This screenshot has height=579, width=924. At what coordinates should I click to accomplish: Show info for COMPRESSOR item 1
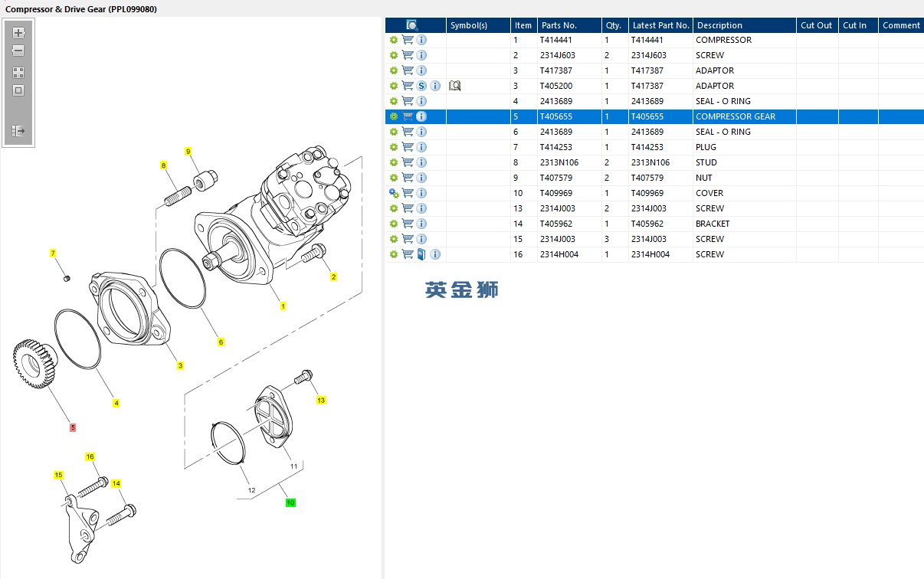[421, 40]
